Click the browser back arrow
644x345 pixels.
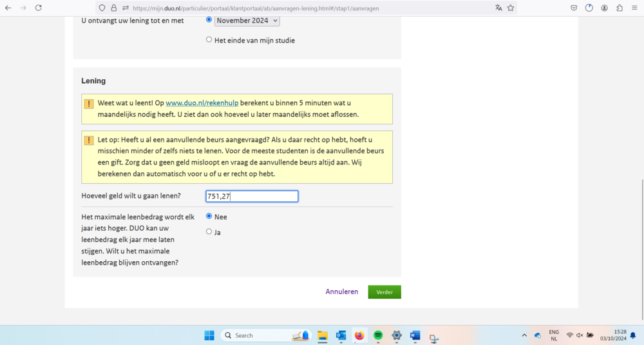tap(8, 8)
